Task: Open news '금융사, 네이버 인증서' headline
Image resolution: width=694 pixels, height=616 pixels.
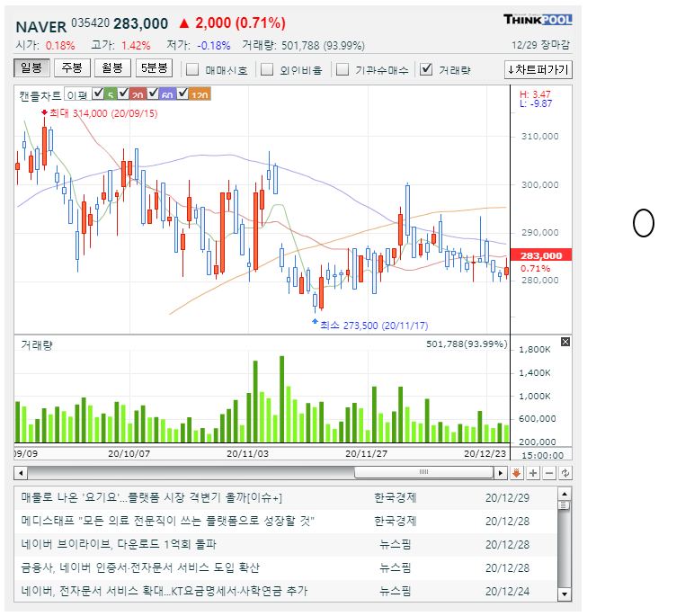Action: coord(140,567)
